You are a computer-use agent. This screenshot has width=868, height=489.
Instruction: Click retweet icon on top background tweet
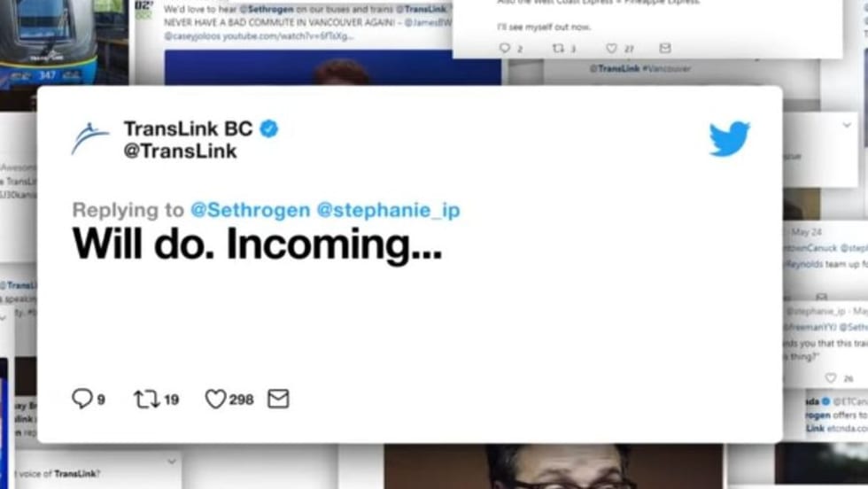[x=558, y=48]
